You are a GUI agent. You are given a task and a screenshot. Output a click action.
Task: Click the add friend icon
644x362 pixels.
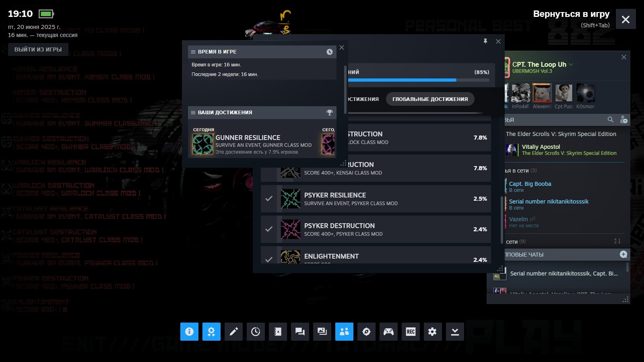tap(623, 120)
